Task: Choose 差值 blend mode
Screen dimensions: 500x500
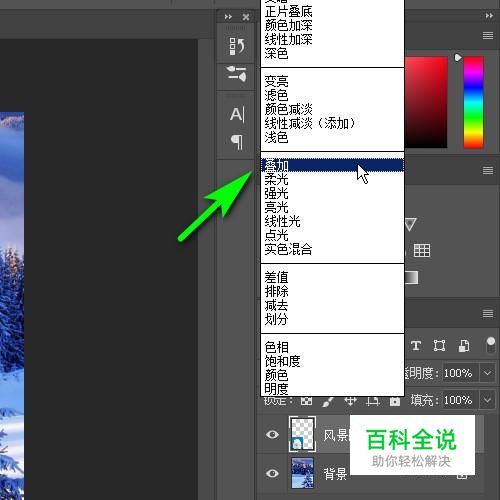Action: 332,277
